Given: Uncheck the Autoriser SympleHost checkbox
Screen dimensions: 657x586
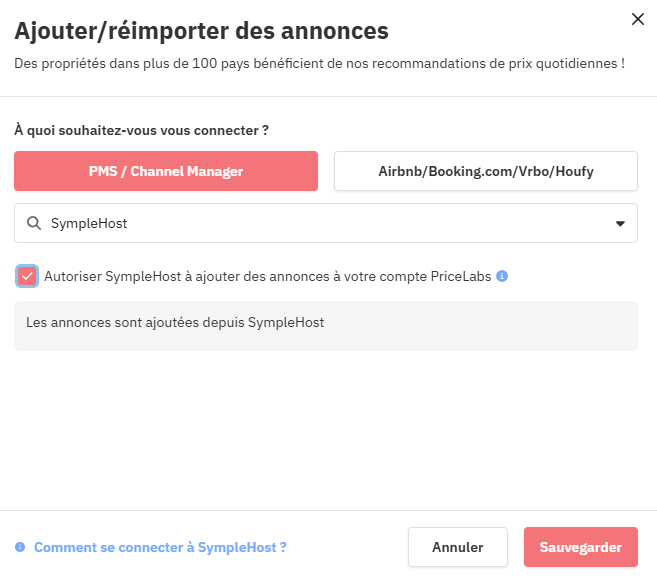Looking at the screenshot, I should [27, 276].
